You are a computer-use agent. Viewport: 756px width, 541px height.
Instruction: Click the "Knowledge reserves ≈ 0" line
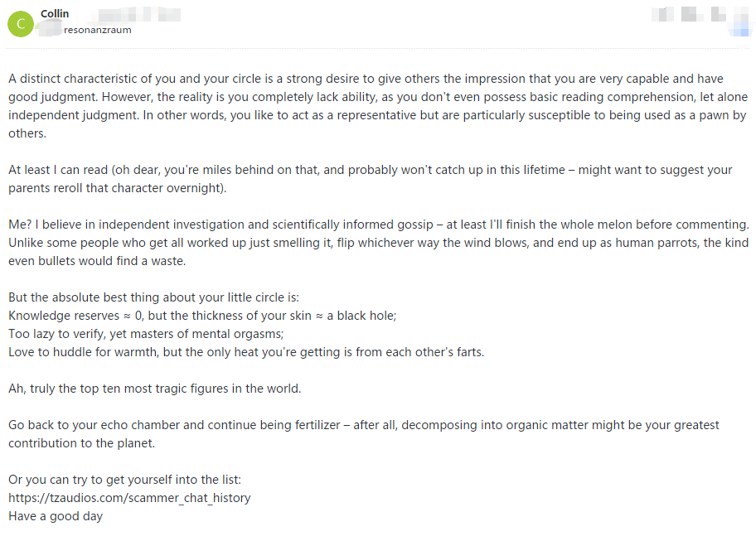point(202,316)
